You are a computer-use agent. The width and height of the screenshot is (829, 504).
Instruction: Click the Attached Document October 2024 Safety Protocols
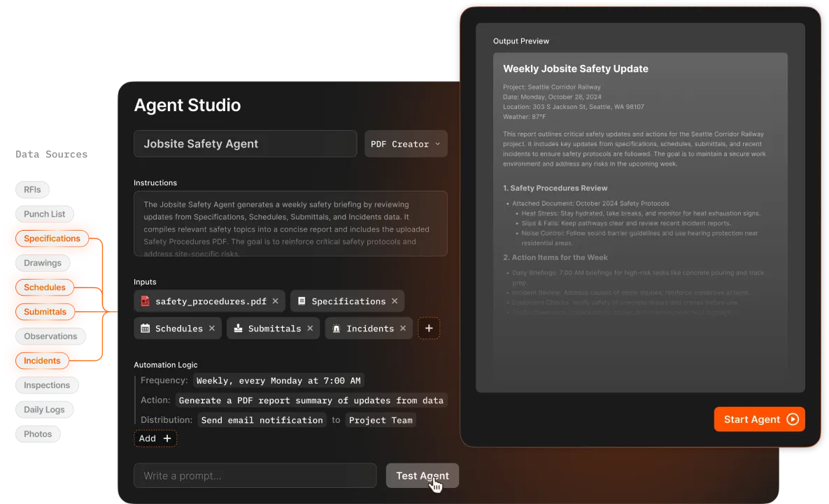(590, 203)
